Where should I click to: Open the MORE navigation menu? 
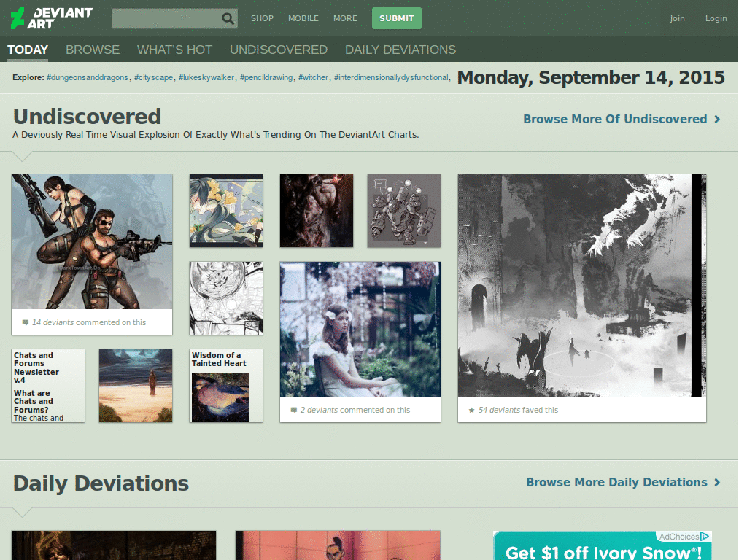coord(345,18)
